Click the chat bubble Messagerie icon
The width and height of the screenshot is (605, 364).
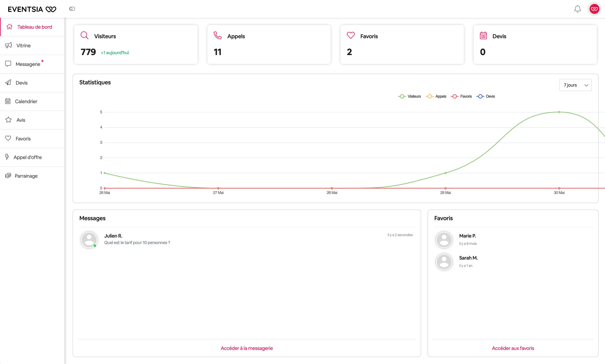8,64
